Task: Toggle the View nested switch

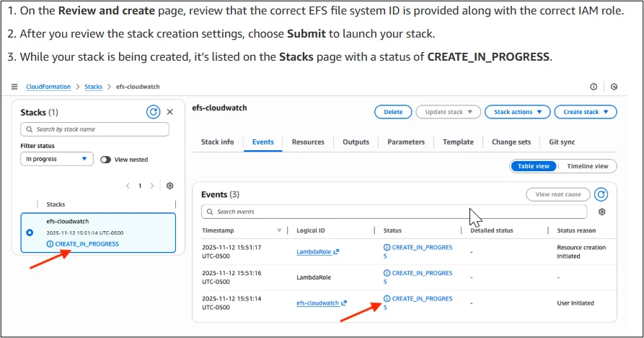Action: (106, 159)
